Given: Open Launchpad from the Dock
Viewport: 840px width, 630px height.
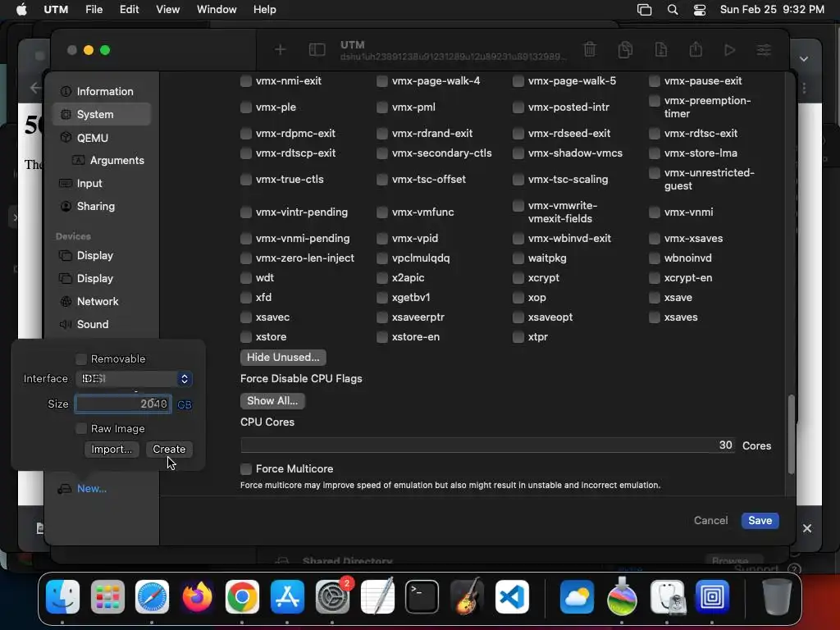Looking at the screenshot, I should pos(107,596).
